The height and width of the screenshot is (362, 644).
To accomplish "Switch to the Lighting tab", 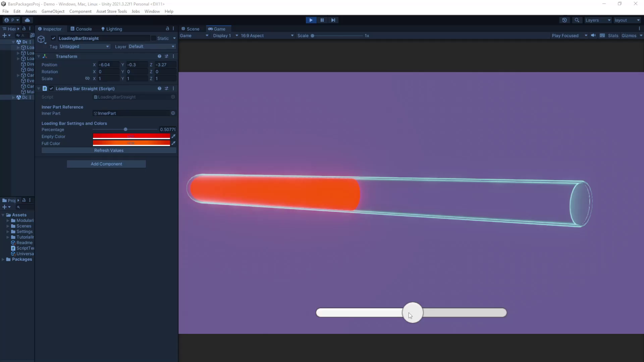I will 112,29.
